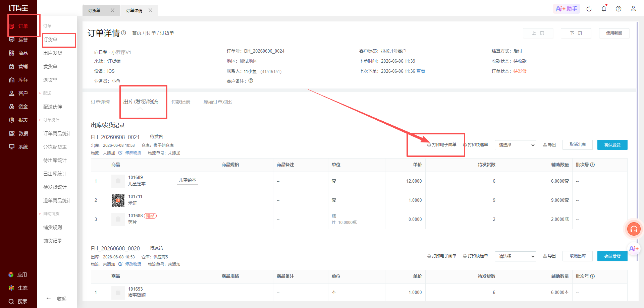Viewport: 644px width, 308px height.
Task: Expand the 请选择 dropdown for FH_20260608_0021
Action: (x=516, y=145)
